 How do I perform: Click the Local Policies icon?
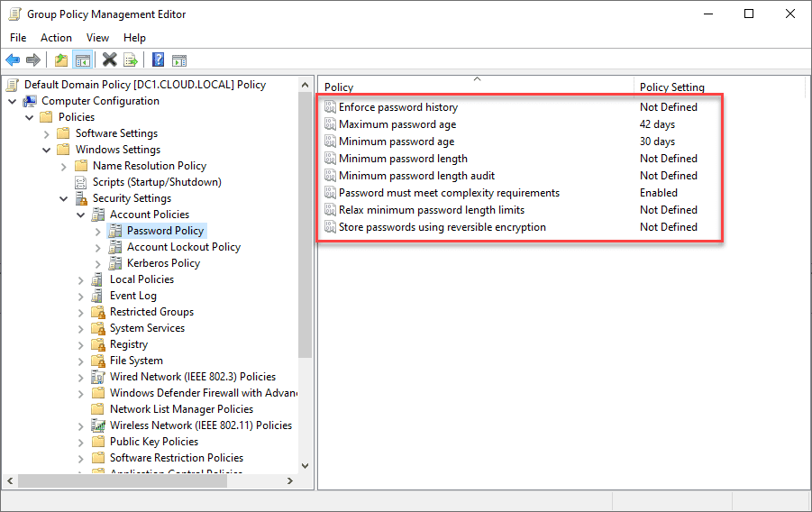pyautogui.click(x=96, y=279)
